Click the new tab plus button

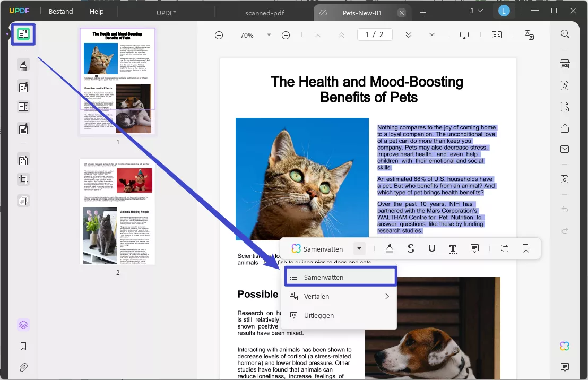point(423,12)
